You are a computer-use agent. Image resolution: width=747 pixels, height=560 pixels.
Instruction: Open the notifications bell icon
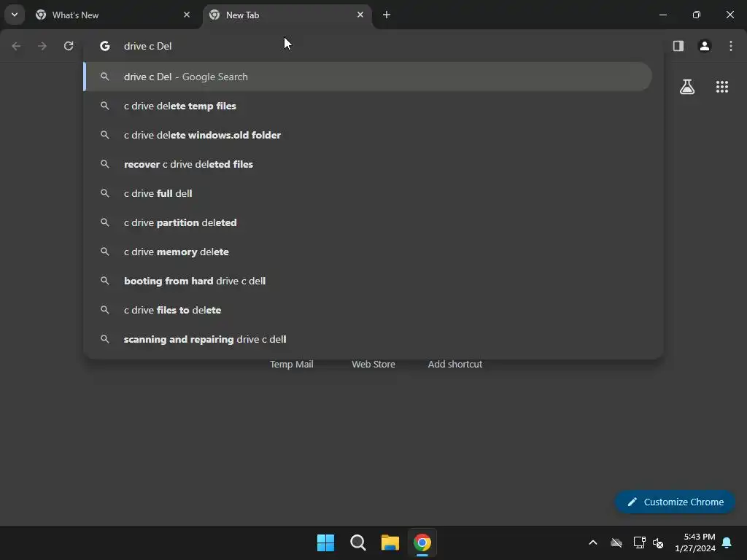click(x=727, y=542)
